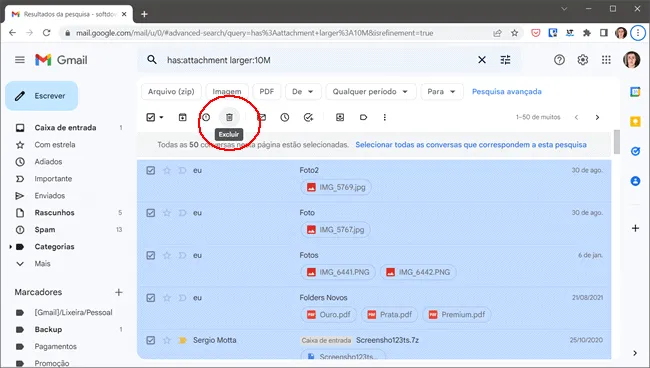The image size is (650, 368).
Task: Open Google Calendar in the side panel
Action: tap(635, 92)
